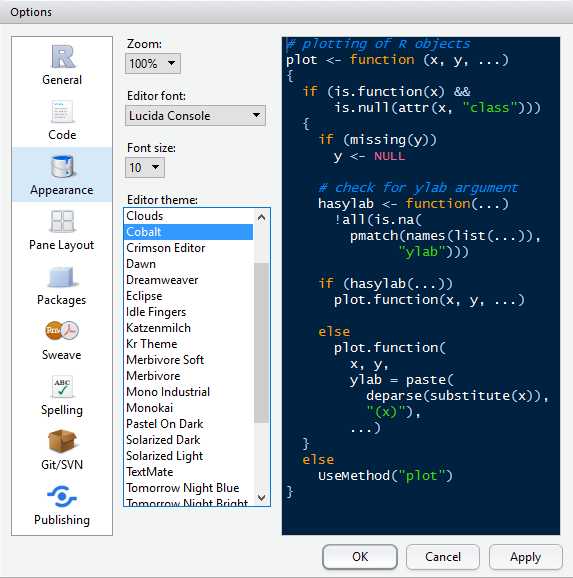Select the Idle Fingers theme
Viewport: 573px width, 578px height.
tap(188, 312)
